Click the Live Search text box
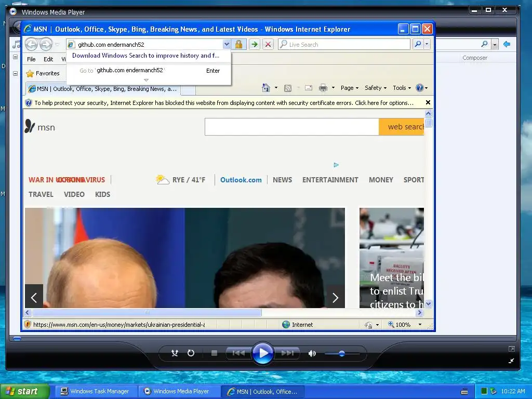This screenshot has height=399, width=532. point(344,44)
